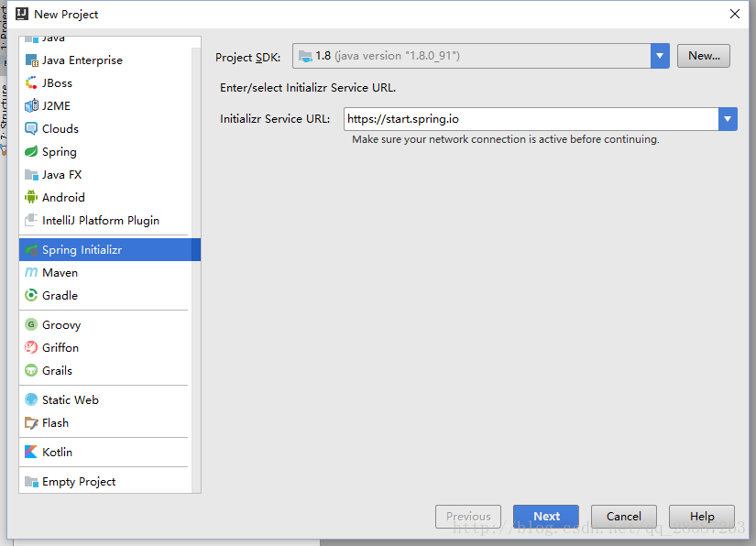Image resolution: width=756 pixels, height=546 pixels.
Task: Click the Clouds speech bubble icon
Action: (31, 128)
